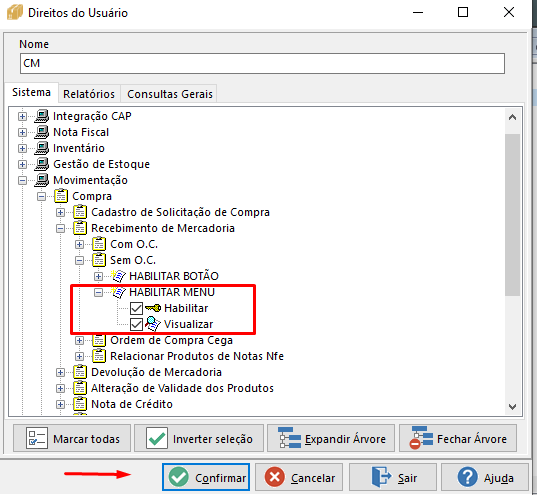Viewport: 537px width, 495px height.
Task: Open help with the Ajuda button
Action: [x=485, y=478]
